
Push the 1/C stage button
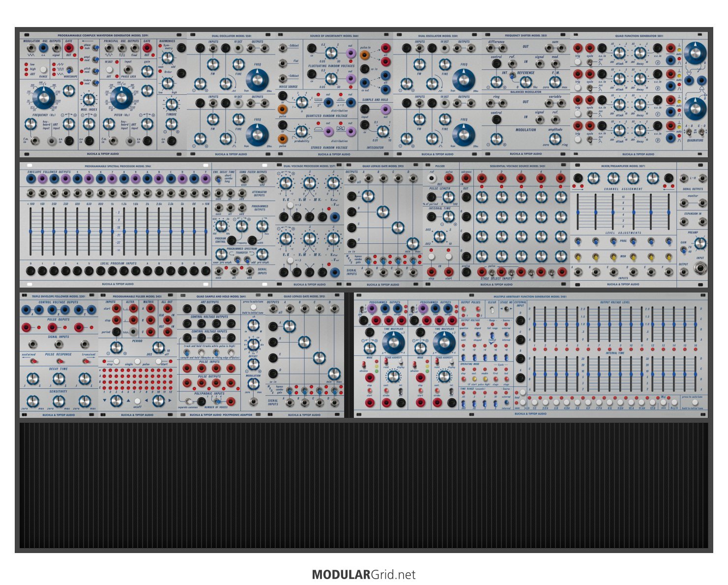click(535, 402)
